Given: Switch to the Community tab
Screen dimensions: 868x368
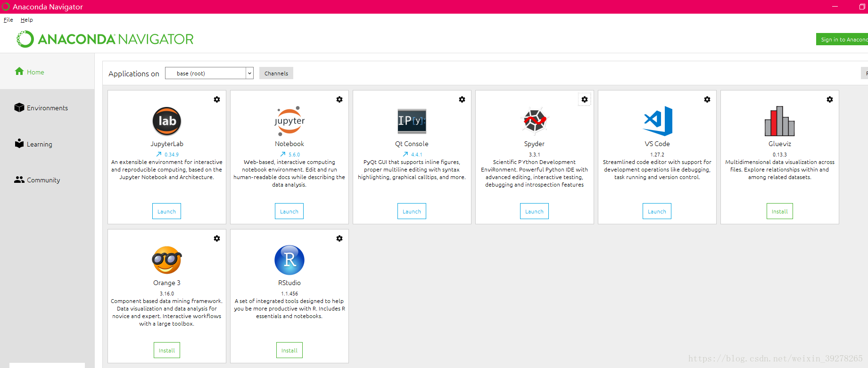Looking at the screenshot, I should pyautogui.click(x=47, y=180).
